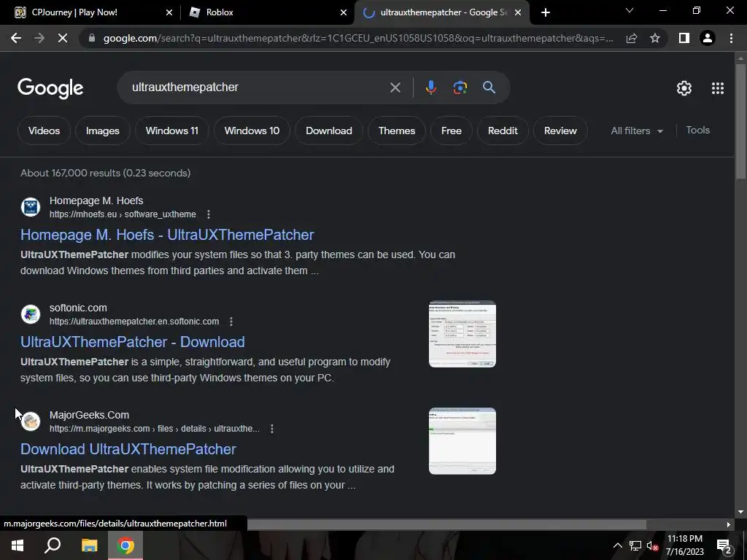
Task: Open a new browser tab
Action: point(546,12)
